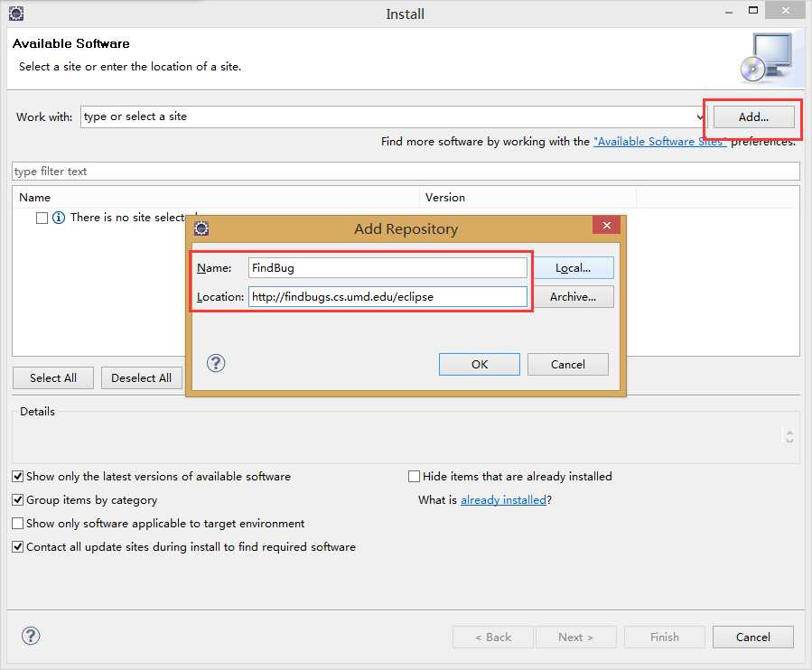Click the Archive... button
The height and width of the screenshot is (670, 812).
pos(573,297)
